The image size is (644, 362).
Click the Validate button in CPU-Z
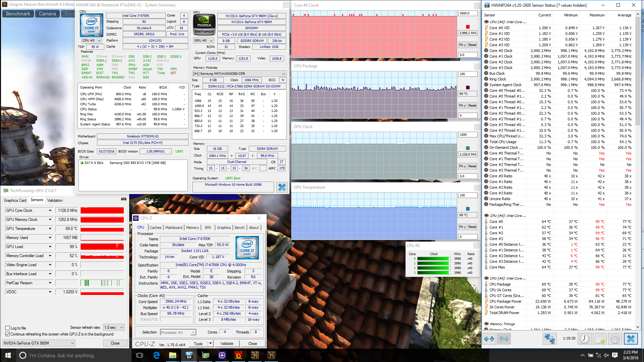tap(227, 344)
